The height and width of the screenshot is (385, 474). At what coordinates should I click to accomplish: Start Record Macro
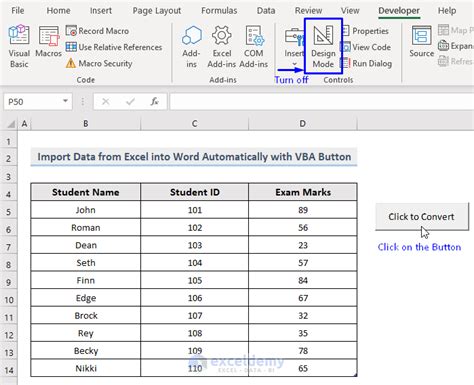pyautogui.click(x=97, y=31)
